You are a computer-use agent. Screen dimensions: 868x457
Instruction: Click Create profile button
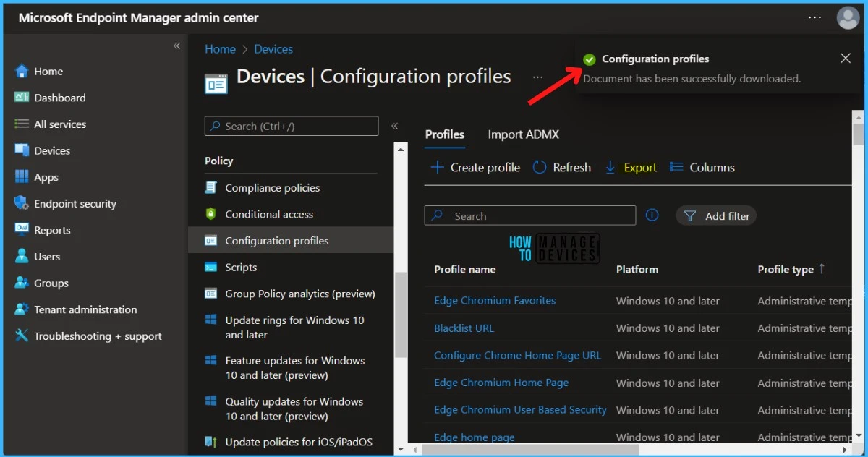tap(476, 167)
